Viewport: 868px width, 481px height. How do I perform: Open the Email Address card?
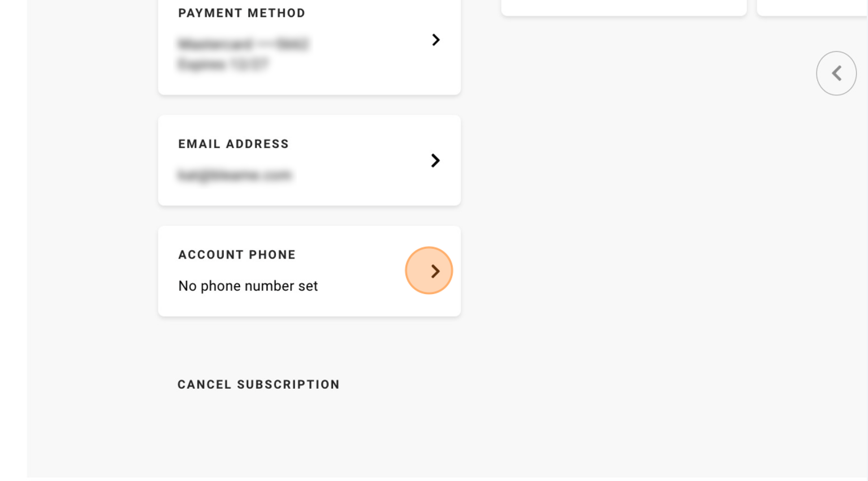(x=310, y=160)
